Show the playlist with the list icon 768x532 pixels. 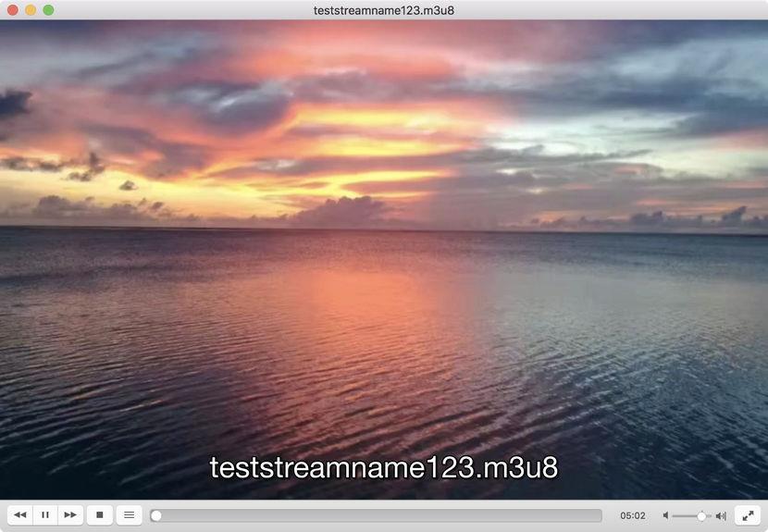130,514
